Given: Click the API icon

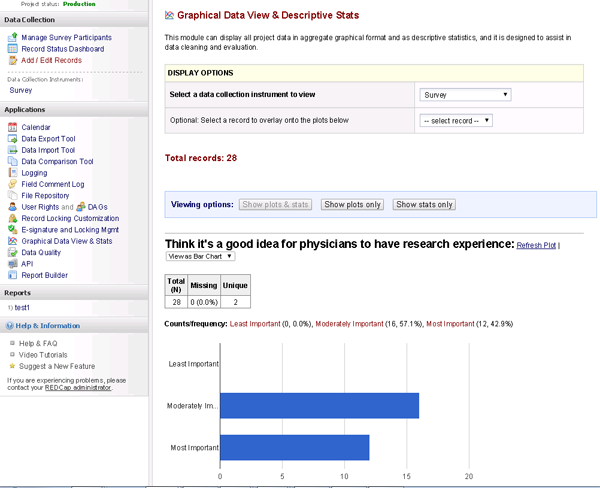Looking at the screenshot, I should 13,264.
